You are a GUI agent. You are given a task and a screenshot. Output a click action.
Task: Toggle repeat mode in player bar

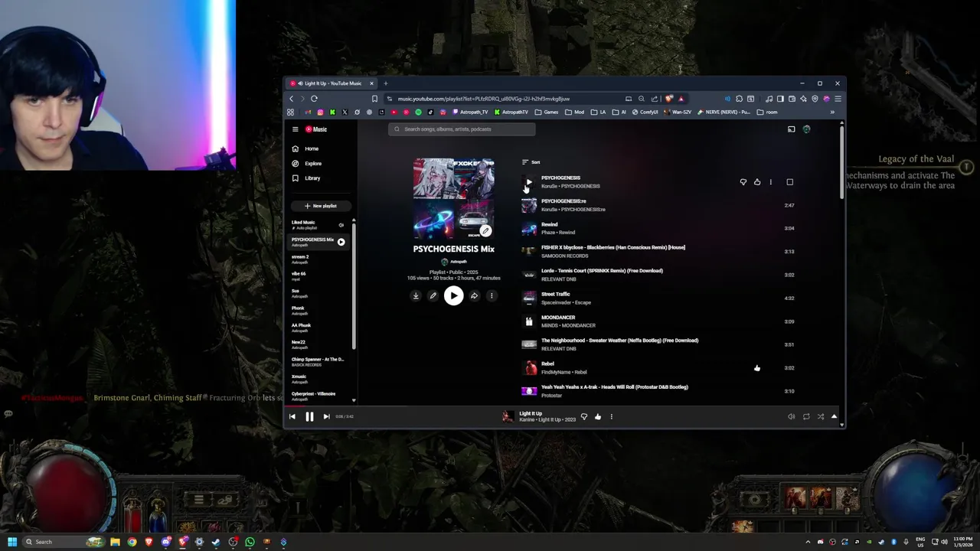point(806,416)
